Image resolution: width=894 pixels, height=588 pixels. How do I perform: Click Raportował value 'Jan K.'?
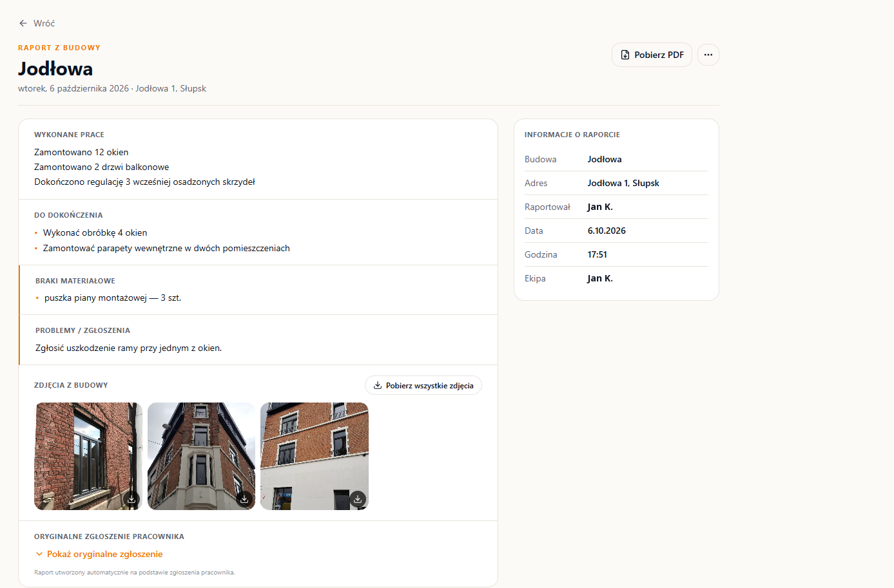coord(600,207)
